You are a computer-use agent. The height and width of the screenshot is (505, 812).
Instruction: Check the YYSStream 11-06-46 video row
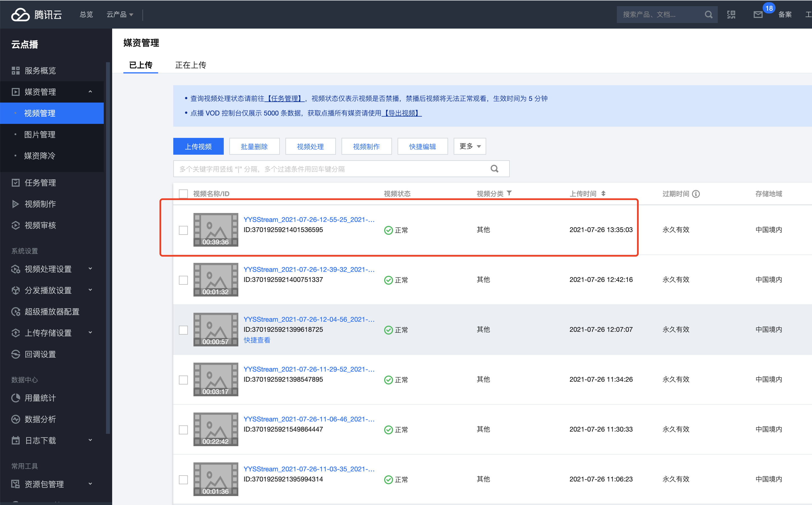[x=183, y=430]
